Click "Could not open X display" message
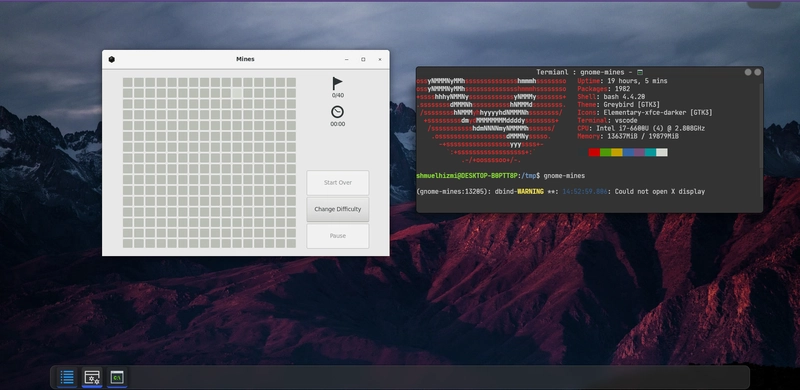Viewport: 800px width, 390px height. click(660, 191)
